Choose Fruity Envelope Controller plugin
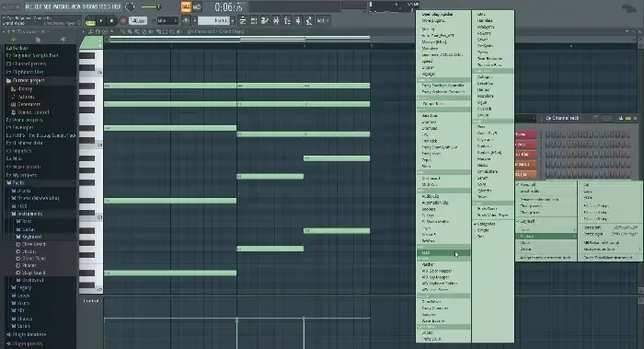Viewport: 644px width, 349px height. pos(443,86)
